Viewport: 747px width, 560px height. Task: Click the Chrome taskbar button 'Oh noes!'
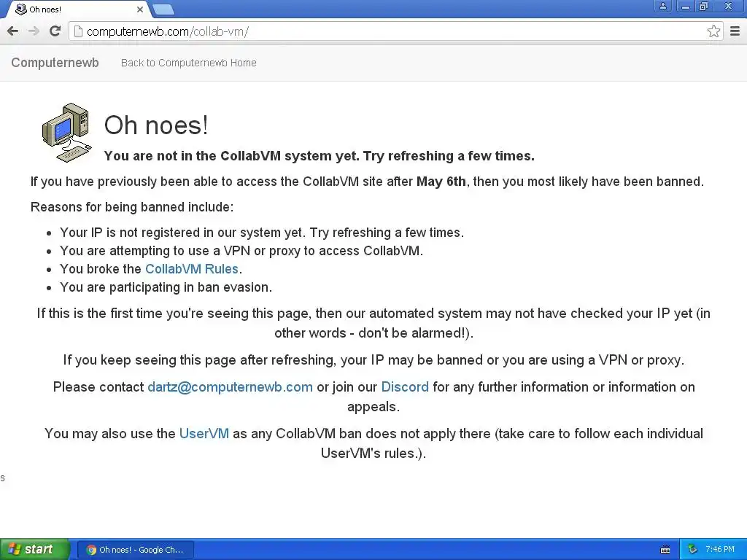[x=135, y=550]
